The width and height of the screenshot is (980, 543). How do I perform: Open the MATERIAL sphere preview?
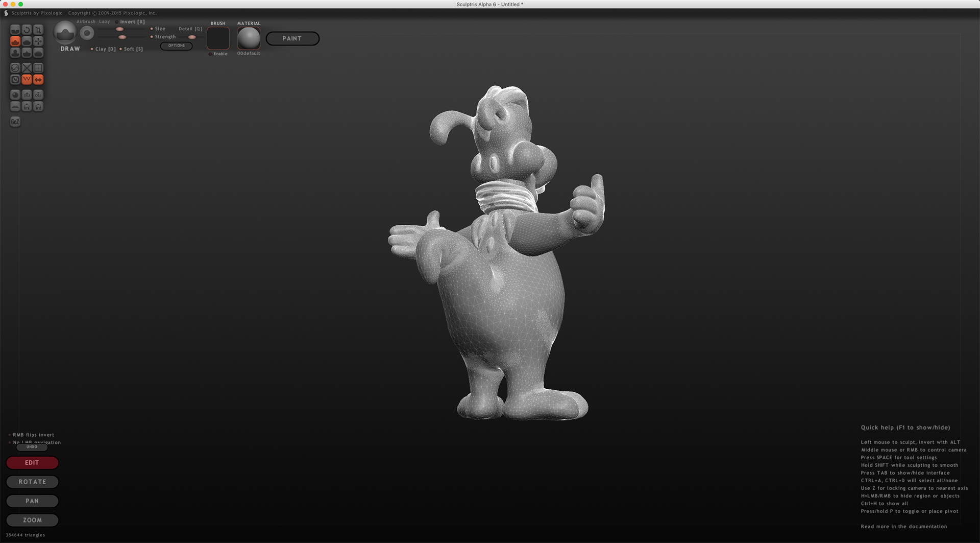point(249,38)
